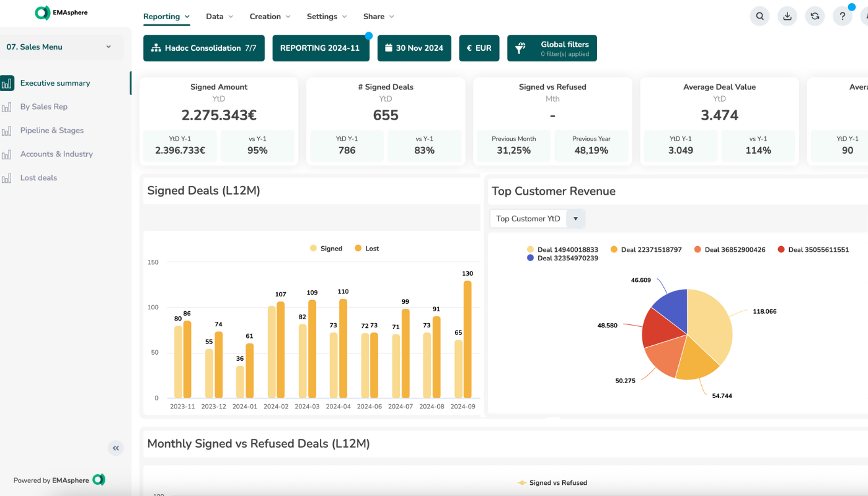Toggle Deal 32354970239 in pie legend
868x496 pixels.
pyautogui.click(x=562, y=258)
